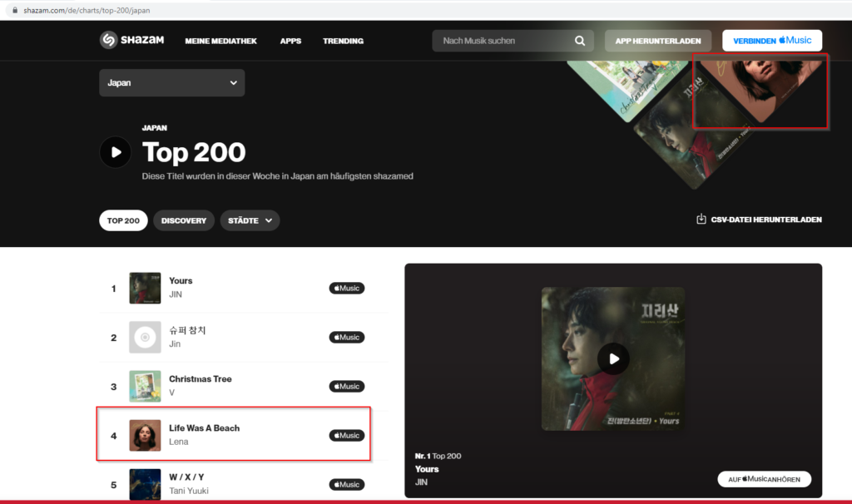Click AUF Music ANHÖREN button
The image size is (852, 504).
(764, 479)
